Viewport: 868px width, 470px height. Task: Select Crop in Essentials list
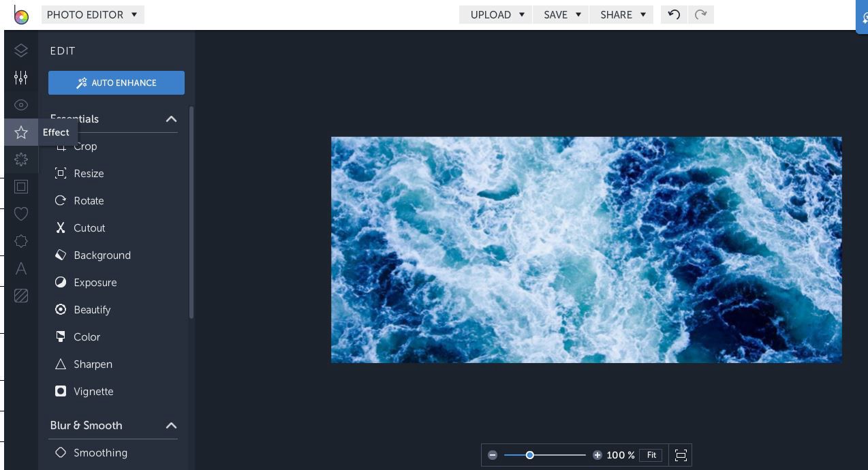[x=85, y=146]
